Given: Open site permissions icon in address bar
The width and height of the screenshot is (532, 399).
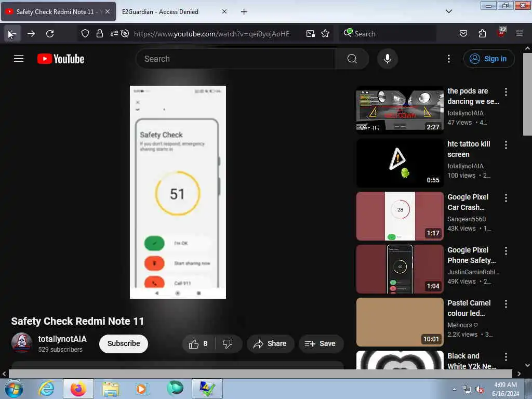Looking at the screenshot, I should pyautogui.click(x=114, y=33).
